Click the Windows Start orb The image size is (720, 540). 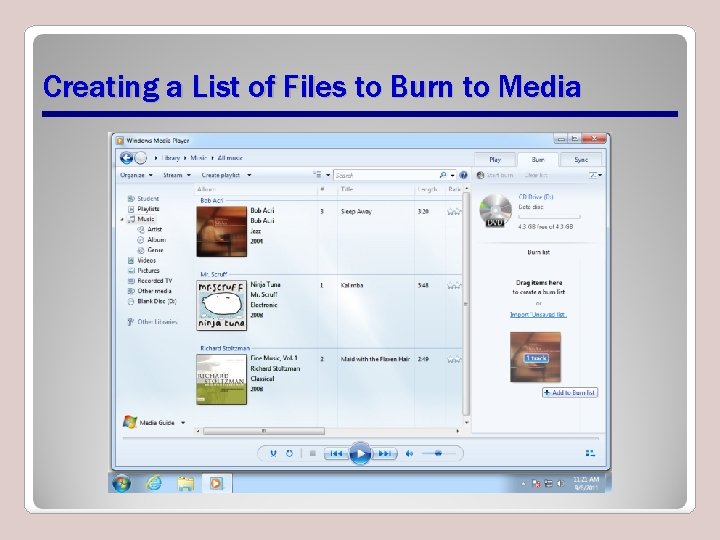[122, 483]
